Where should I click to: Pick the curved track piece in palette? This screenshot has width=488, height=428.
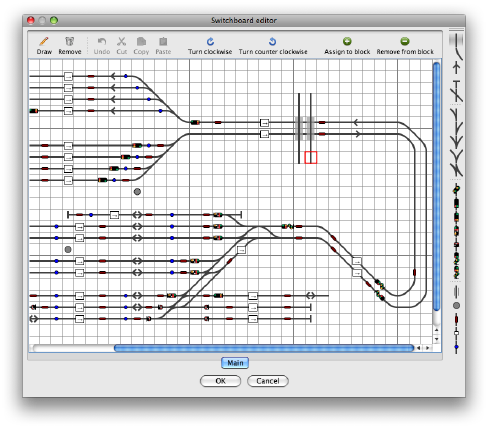[458, 53]
